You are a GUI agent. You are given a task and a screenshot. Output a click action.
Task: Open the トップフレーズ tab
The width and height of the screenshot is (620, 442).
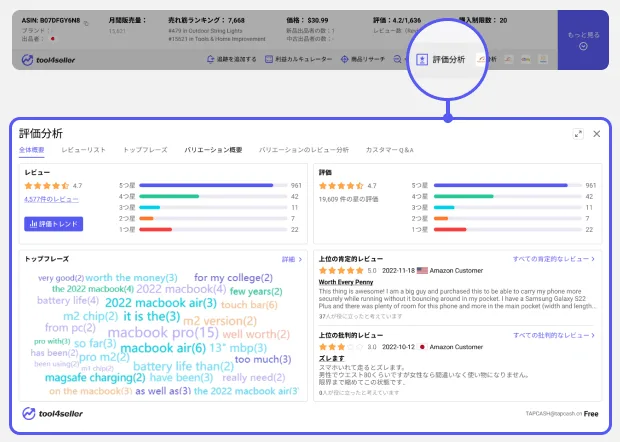point(145,150)
